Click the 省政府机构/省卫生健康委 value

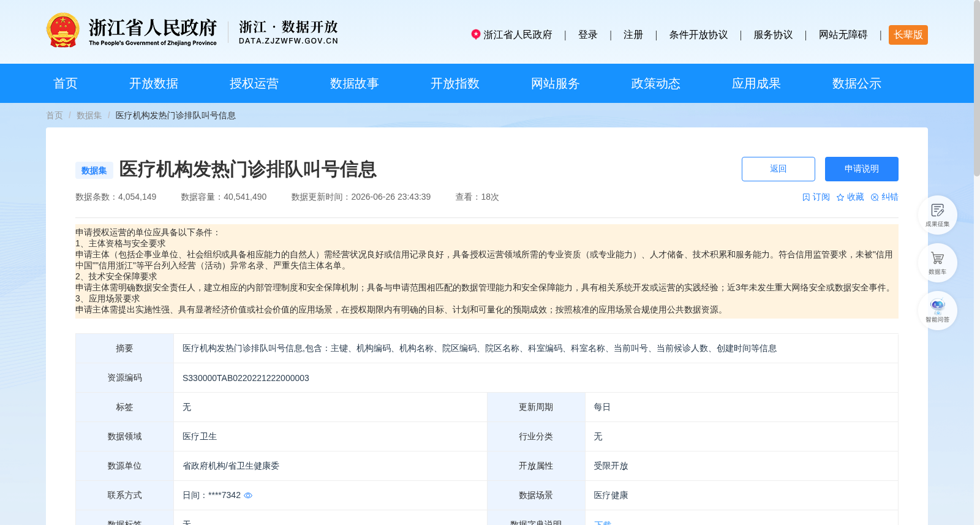click(x=231, y=466)
